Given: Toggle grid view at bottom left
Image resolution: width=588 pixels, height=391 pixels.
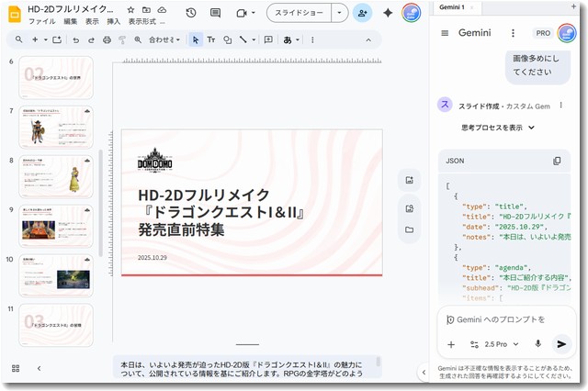Looking at the screenshot, I should coord(16,368).
